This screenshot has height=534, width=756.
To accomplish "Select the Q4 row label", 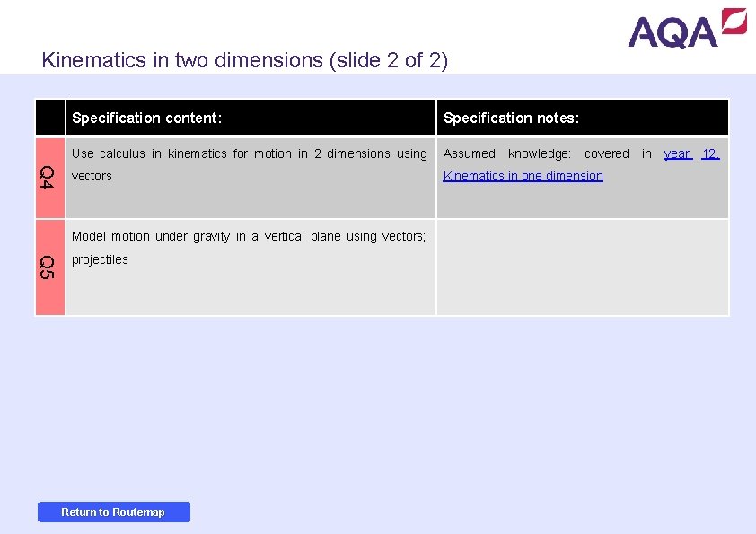I will (x=50, y=178).
